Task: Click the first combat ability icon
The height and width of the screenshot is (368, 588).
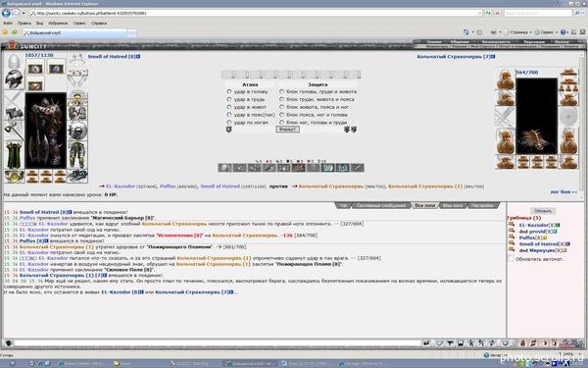Action: [x=225, y=168]
